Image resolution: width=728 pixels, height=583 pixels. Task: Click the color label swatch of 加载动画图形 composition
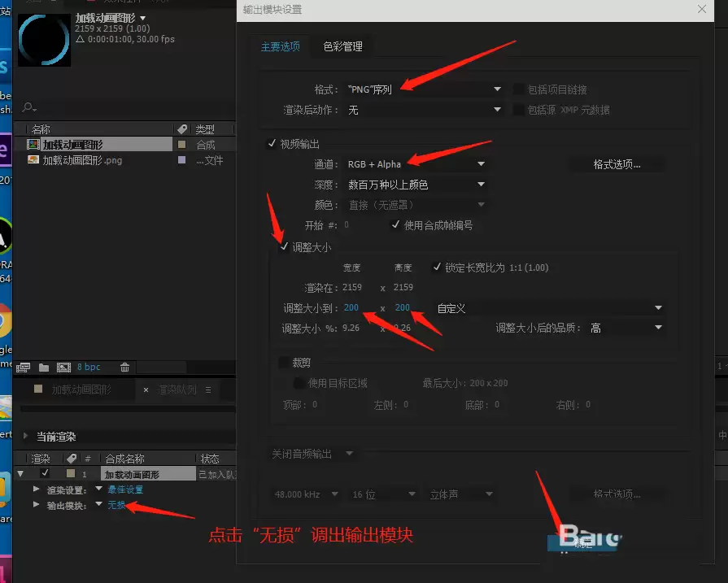coord(182,145)
